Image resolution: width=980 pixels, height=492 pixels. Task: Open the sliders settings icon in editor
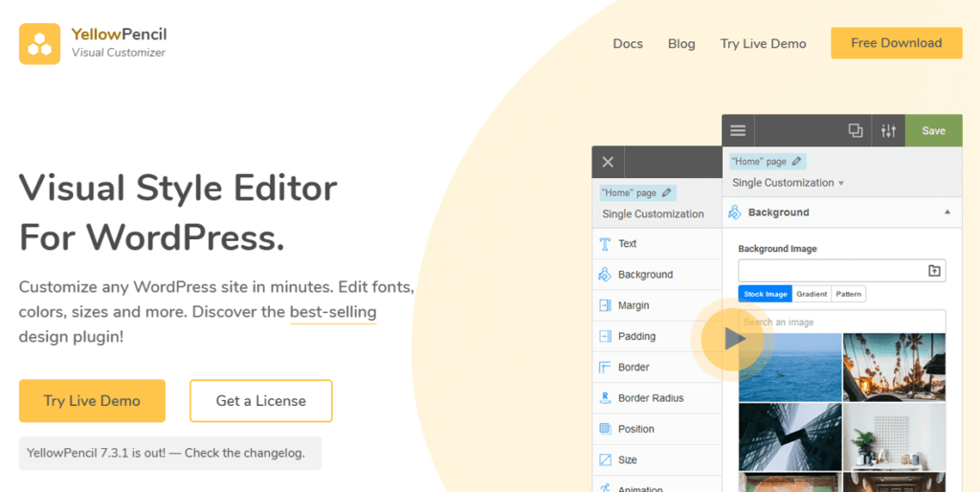pos(888,131)
